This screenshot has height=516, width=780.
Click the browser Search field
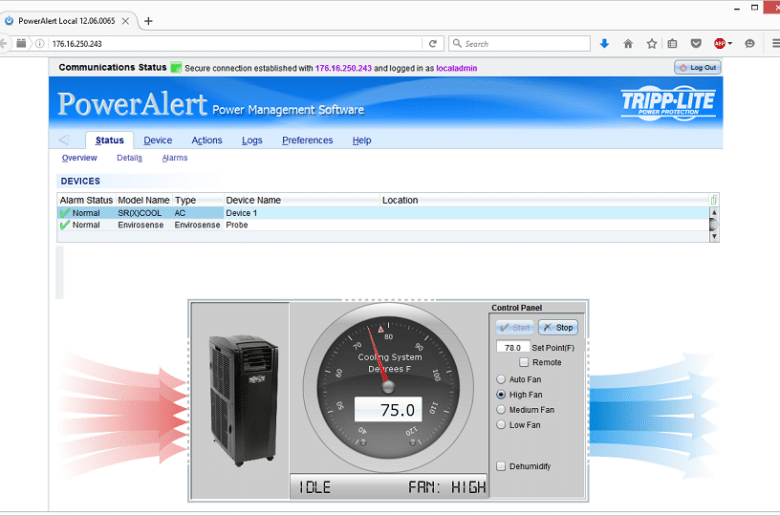coord(519,44)
